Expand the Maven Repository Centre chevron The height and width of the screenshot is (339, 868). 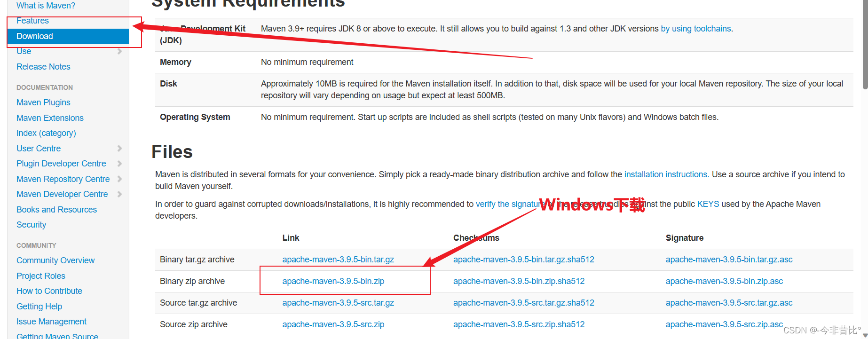pos(119,179)
